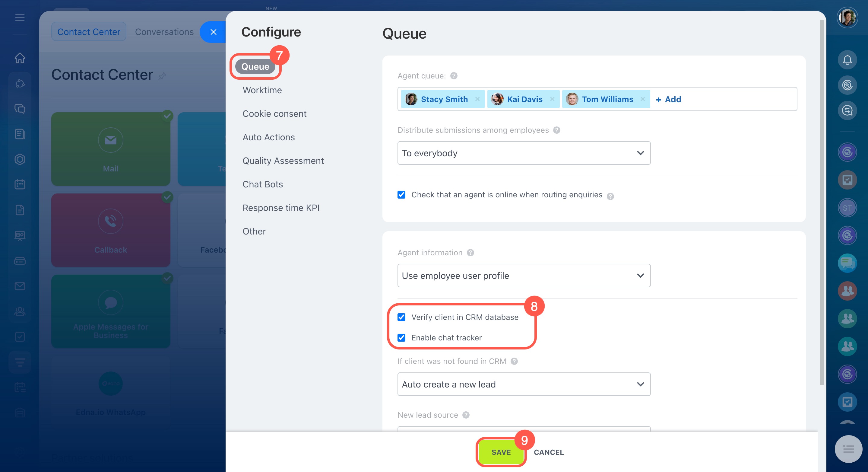This screenshot has width=868, height=472.
Task: Uncheck Verify client in CRM database
Action: [401, 317]
